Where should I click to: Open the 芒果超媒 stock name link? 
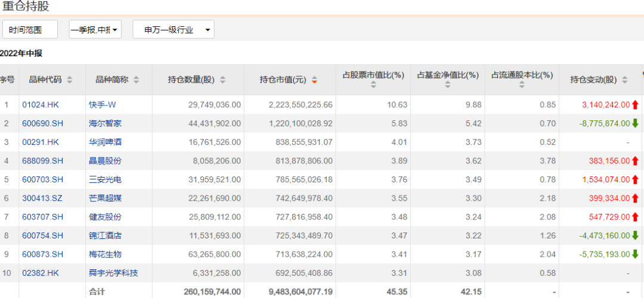click(x=105, y=198)
